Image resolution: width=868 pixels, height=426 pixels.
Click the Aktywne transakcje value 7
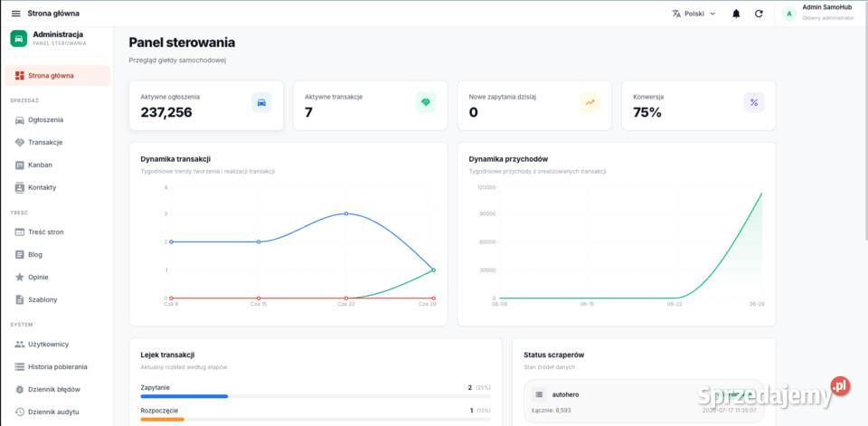(x=308, y=112)
